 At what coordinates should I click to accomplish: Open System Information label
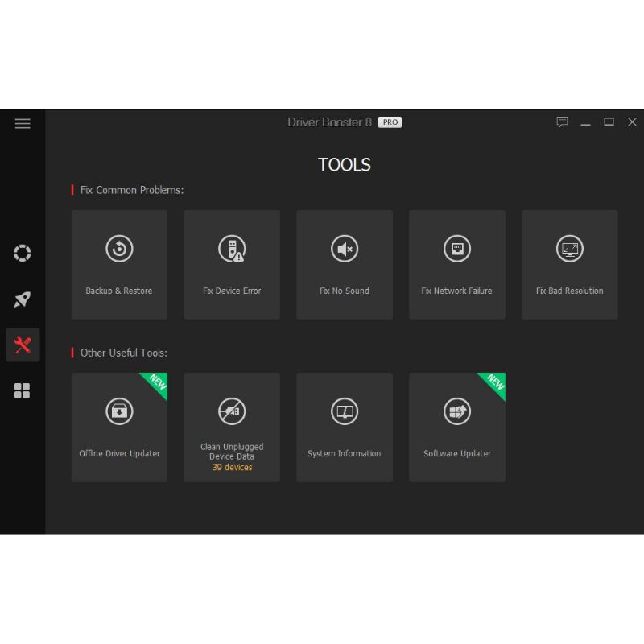pyautogui.click(x=345, y=453)
